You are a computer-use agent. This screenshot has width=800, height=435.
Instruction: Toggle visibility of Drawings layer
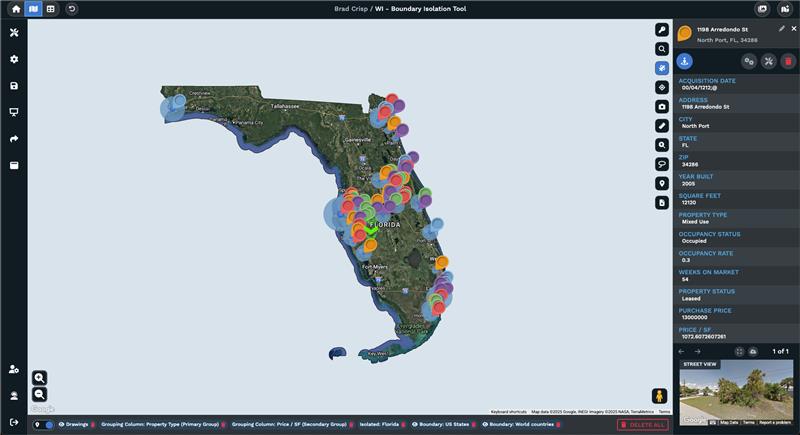(62, 425)
